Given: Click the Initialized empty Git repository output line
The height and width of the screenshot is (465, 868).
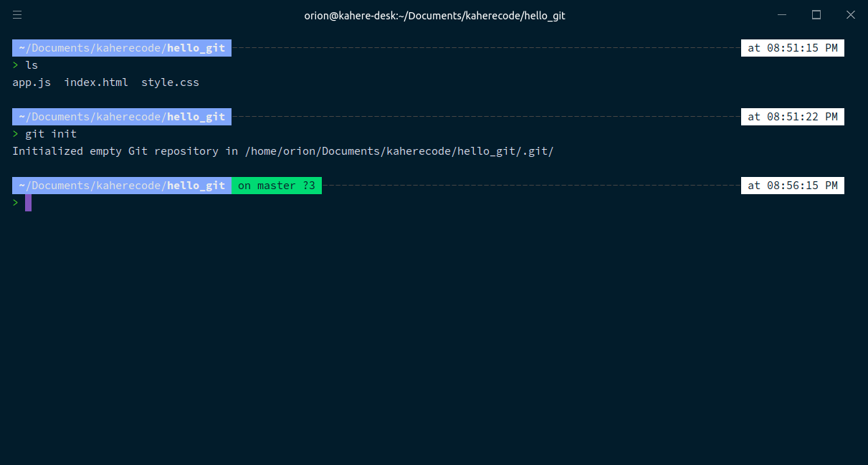Looking at the screenshot, I should (x=282, y=151).
